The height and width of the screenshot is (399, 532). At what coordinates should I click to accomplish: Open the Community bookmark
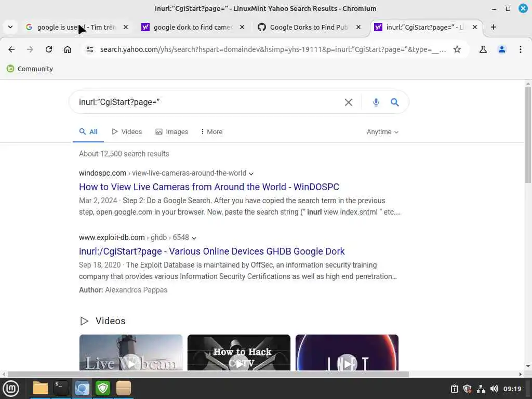point(30,69)
